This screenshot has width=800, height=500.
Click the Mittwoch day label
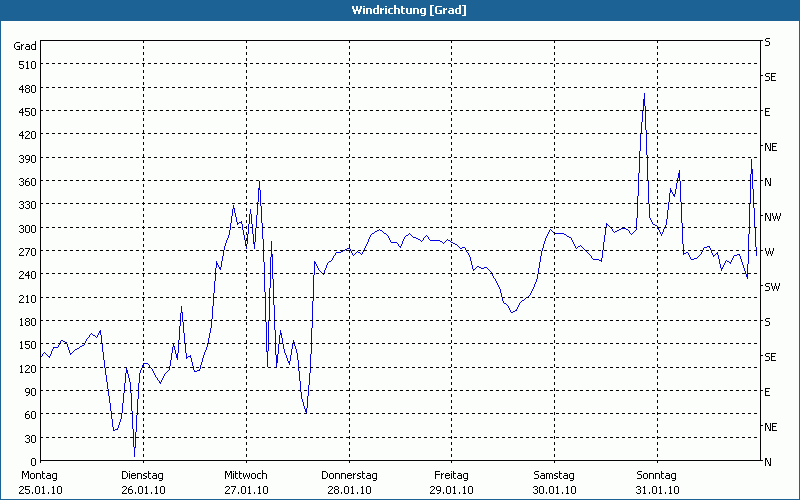pyautogui.click(x=246, y=475)
